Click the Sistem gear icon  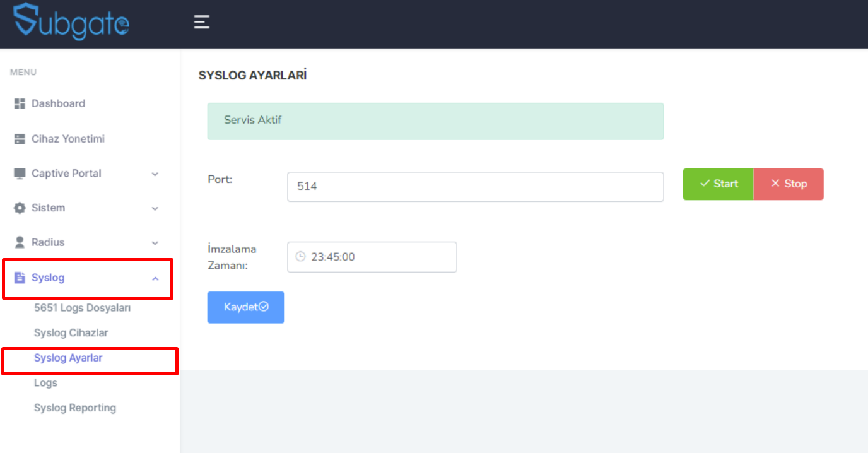point(20,208)
